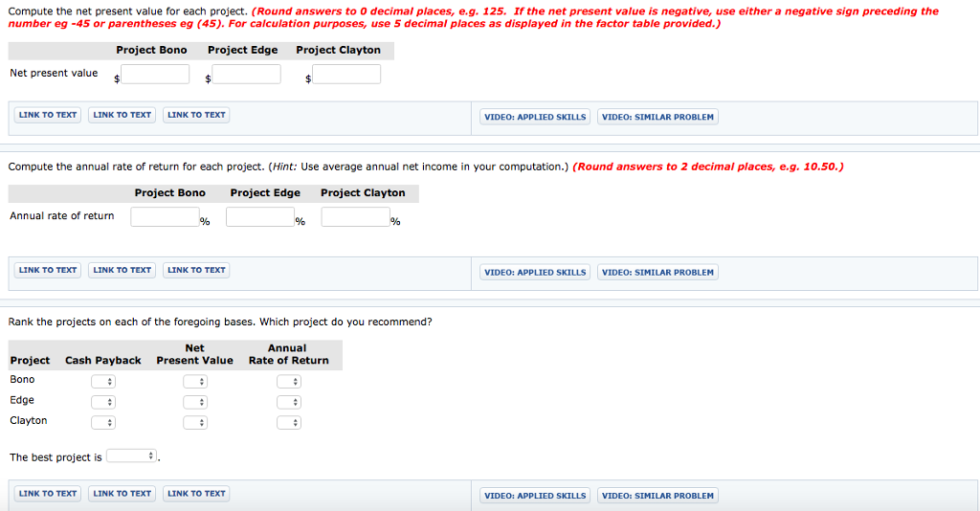This screenshot has width=980, height=511.
Task: Open Video: Applied Skills under the ranking section
Action: (x=535, y=496)
